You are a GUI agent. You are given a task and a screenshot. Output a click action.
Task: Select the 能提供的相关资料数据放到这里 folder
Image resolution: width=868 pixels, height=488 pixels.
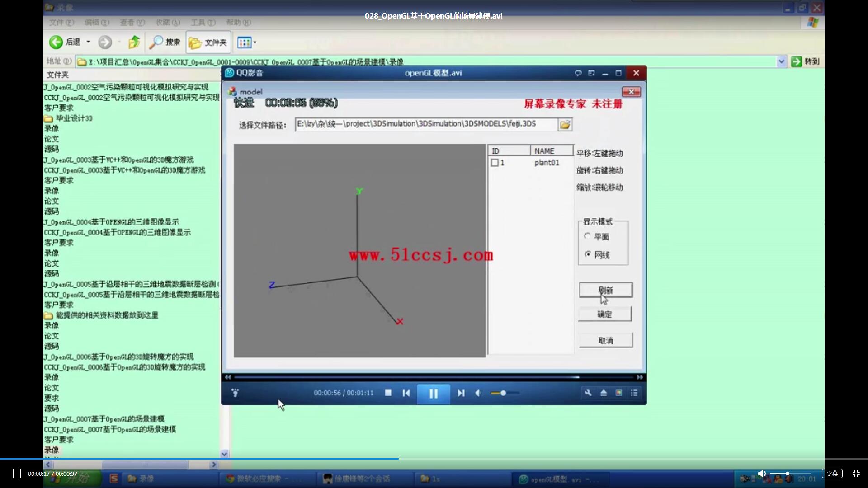point(101,315)
